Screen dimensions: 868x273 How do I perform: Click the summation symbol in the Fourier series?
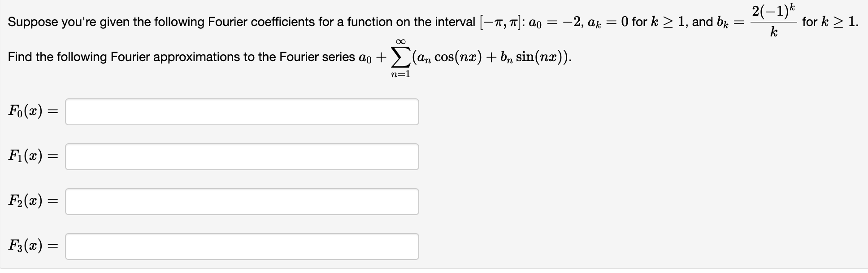pyautogui.click(x=400, y=57)
